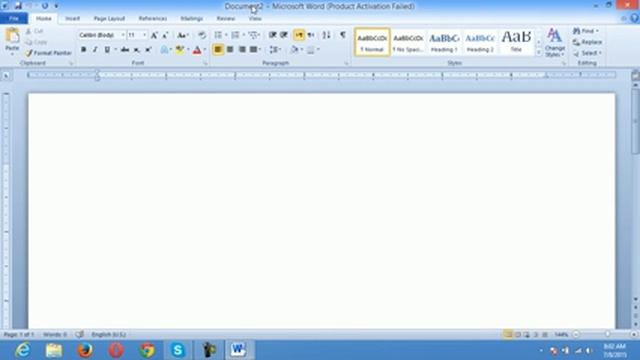
Task: Clear formatting with the eraser icon
Action: (202, 35)
